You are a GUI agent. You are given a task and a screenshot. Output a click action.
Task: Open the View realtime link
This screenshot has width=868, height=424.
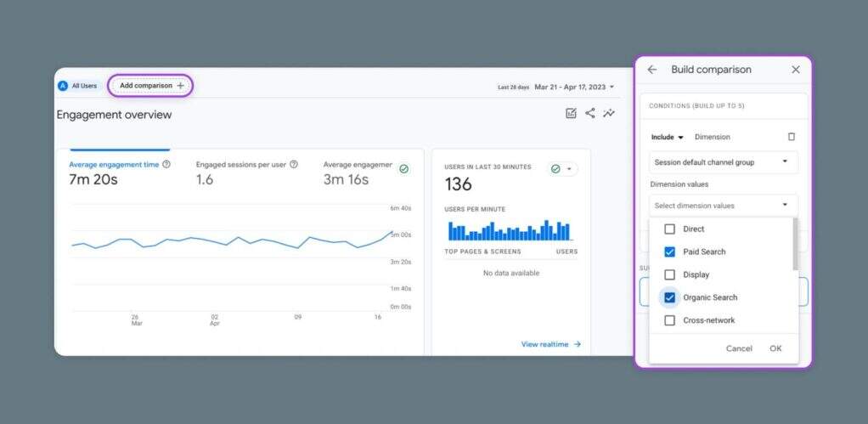click(550, 344)
